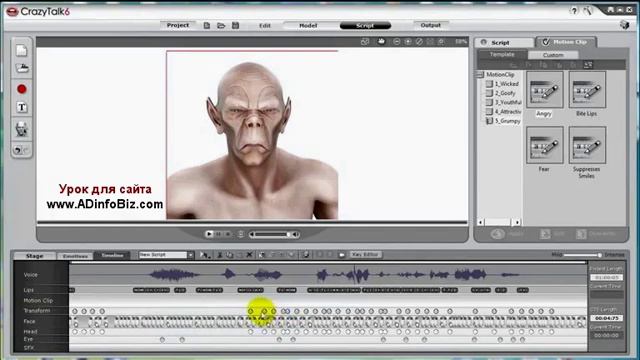Click the circle-slash icon in the preview toolbar
The image size is (640, 360).
click(x=419, y=42)
